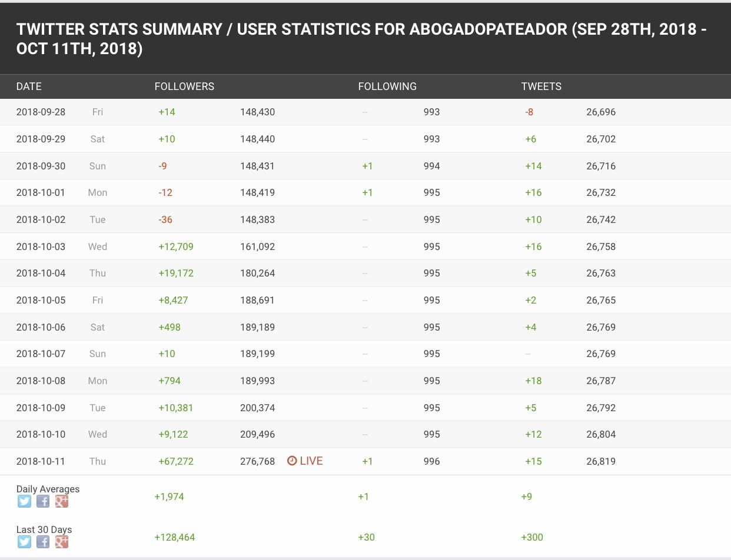
Task: Click the +67,272 follower gain value
Action: [x=176, y=461]
